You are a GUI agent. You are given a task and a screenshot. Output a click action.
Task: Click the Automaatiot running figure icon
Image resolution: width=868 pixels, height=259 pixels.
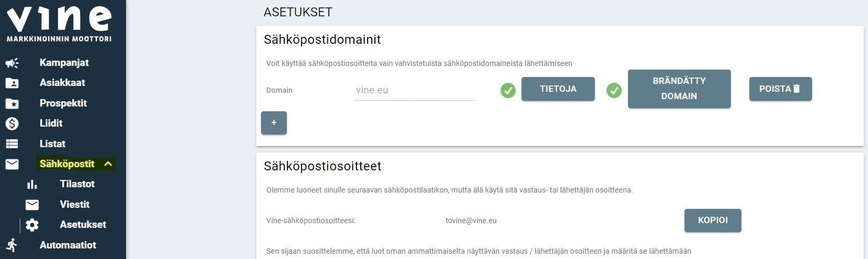[12, 245]
